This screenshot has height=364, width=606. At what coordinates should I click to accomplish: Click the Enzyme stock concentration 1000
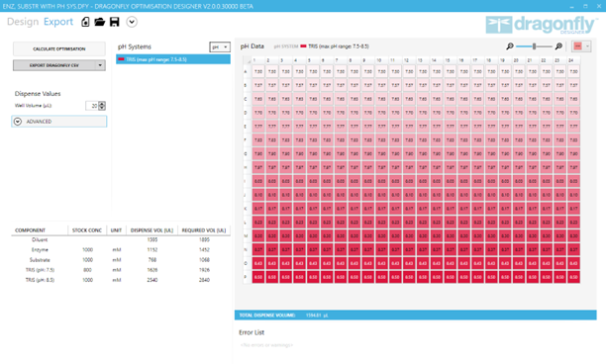point(87,250)
